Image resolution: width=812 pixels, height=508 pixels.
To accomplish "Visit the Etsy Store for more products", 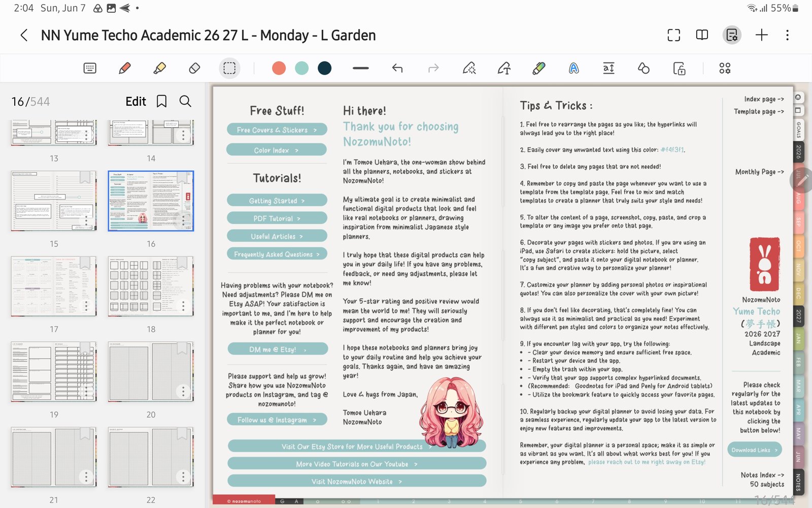I will click(357, 447).
